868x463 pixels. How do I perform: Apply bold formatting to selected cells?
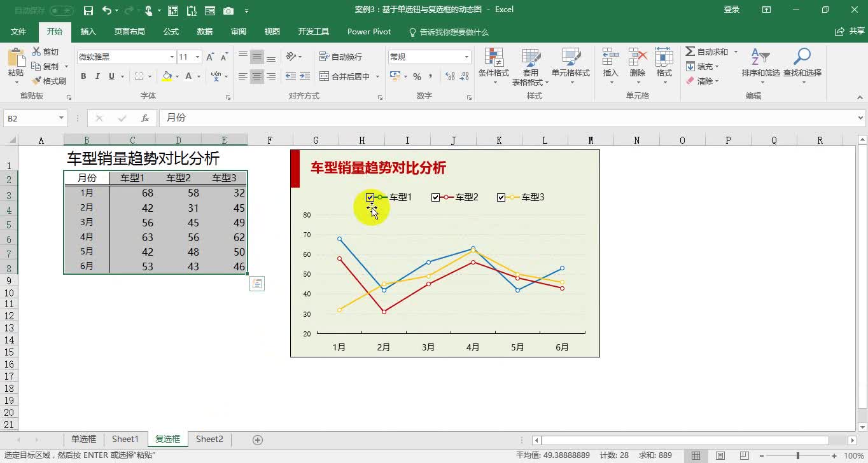[x=83, y=76]
